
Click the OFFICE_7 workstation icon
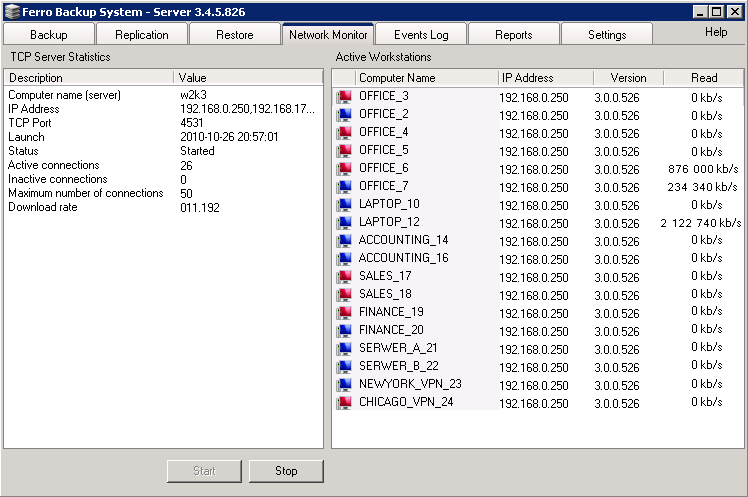[344, 186]
